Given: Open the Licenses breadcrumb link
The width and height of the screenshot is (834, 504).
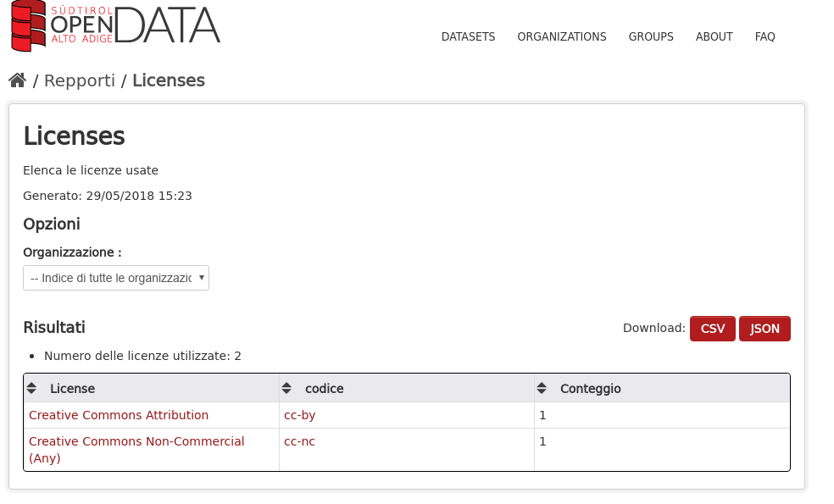Looking at the screenshot, I should 169,80.
